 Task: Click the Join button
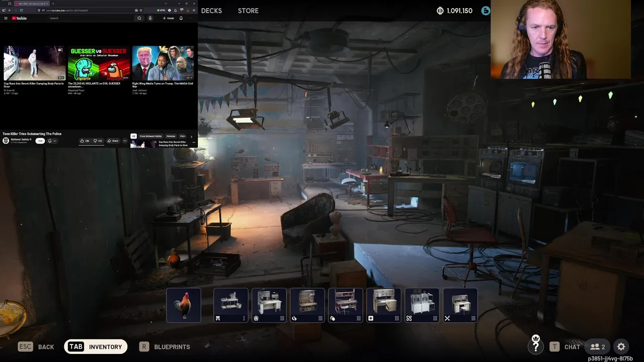point(40,141)
